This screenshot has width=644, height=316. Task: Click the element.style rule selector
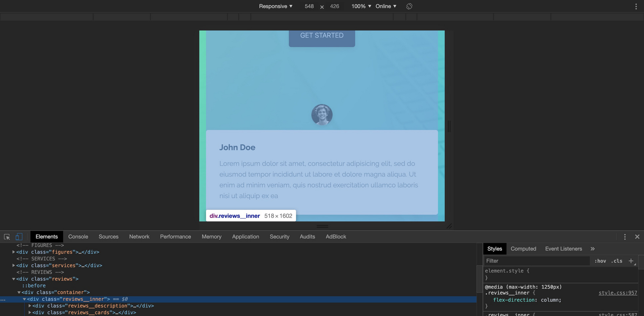(504, 271)
